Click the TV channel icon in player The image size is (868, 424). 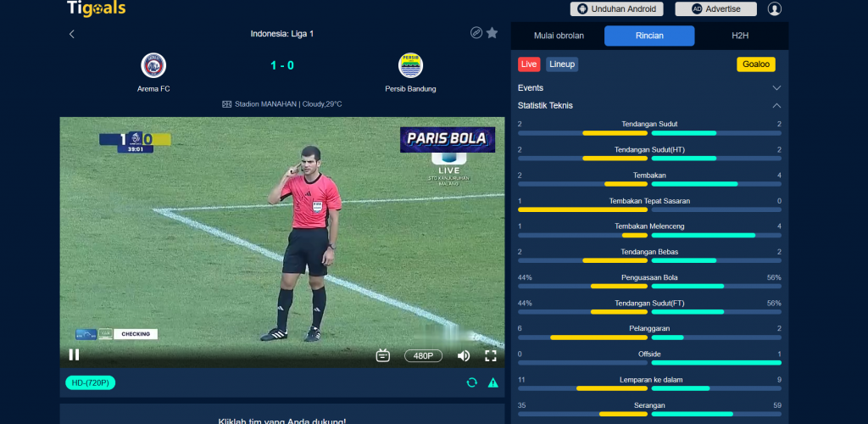tap(383, 355)
